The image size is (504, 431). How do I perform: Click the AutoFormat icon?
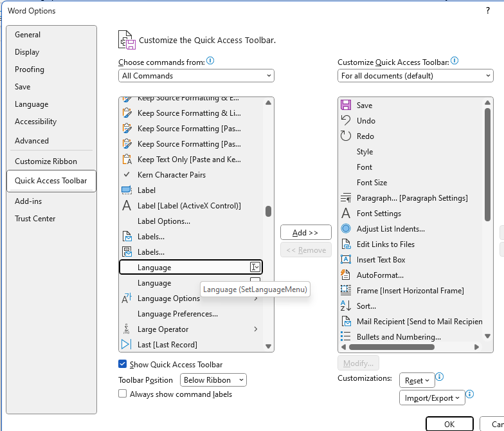pyautogui.click(x=346, y=275)
